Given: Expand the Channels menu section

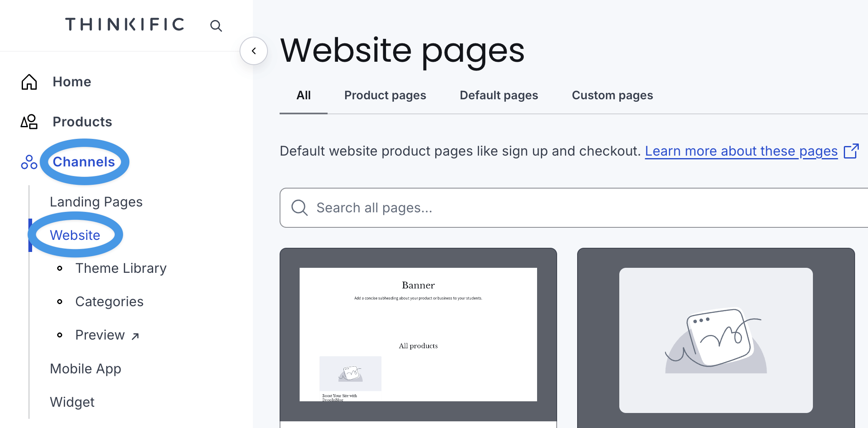Looking at the screenshot, I should 84,162.
